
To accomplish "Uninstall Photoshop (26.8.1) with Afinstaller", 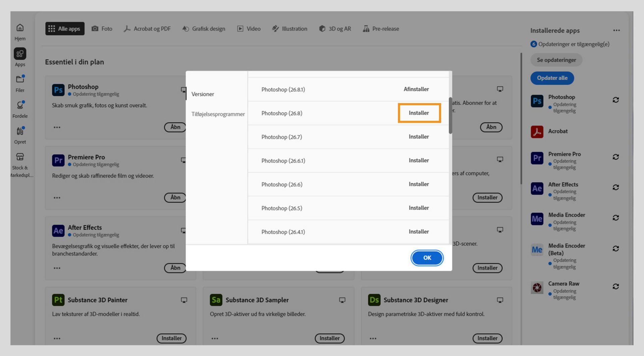I will click(416, 89).
